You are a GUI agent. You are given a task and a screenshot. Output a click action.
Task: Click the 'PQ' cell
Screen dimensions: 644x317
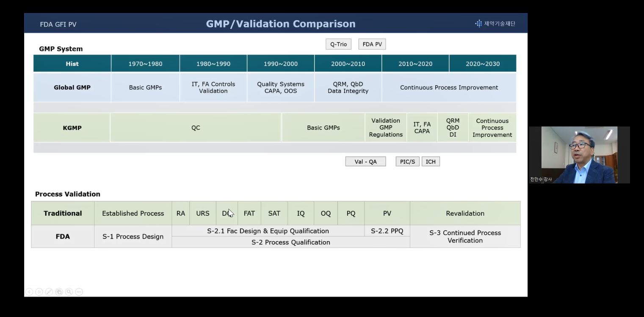(351, 213)
